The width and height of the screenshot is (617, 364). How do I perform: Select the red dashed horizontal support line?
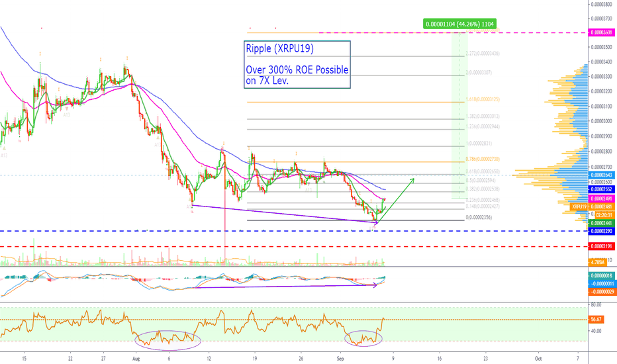pyautogui.click(x=294, y=246)
